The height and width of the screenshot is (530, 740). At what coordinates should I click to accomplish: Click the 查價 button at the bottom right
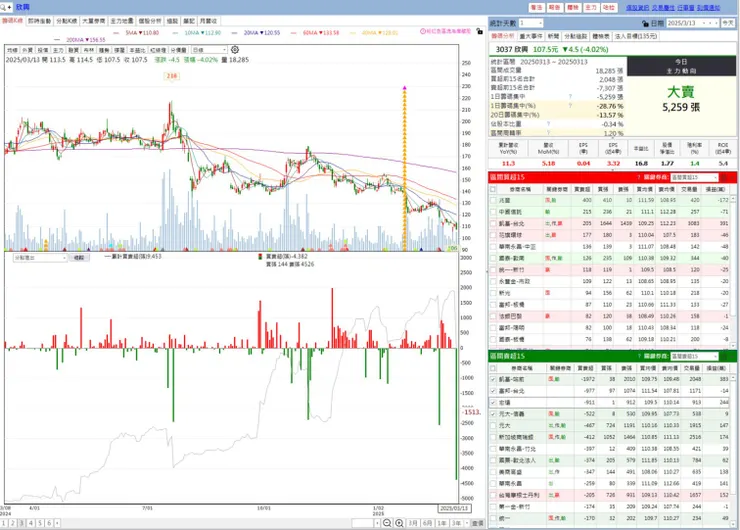tap(478, 523)
